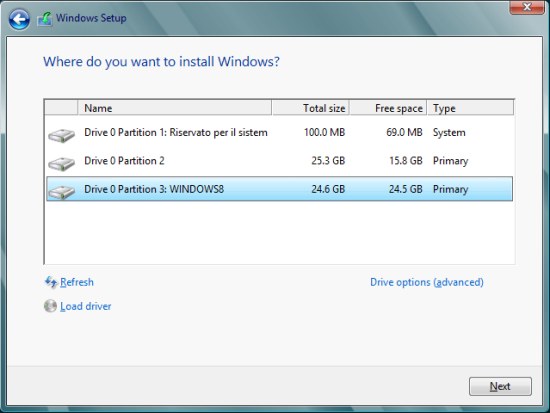The width and height of the screenshot is (550, 413).
Task: Click the Refresh link
Action: 77,282
